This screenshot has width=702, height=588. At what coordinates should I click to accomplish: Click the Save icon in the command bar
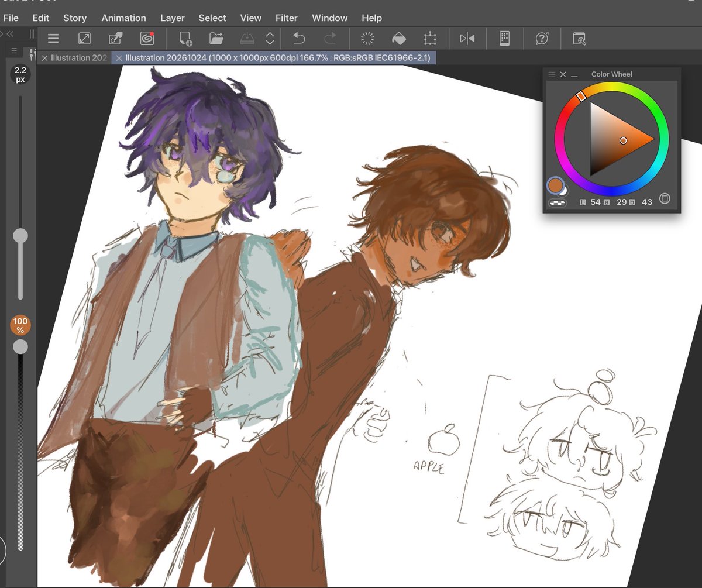248,39
